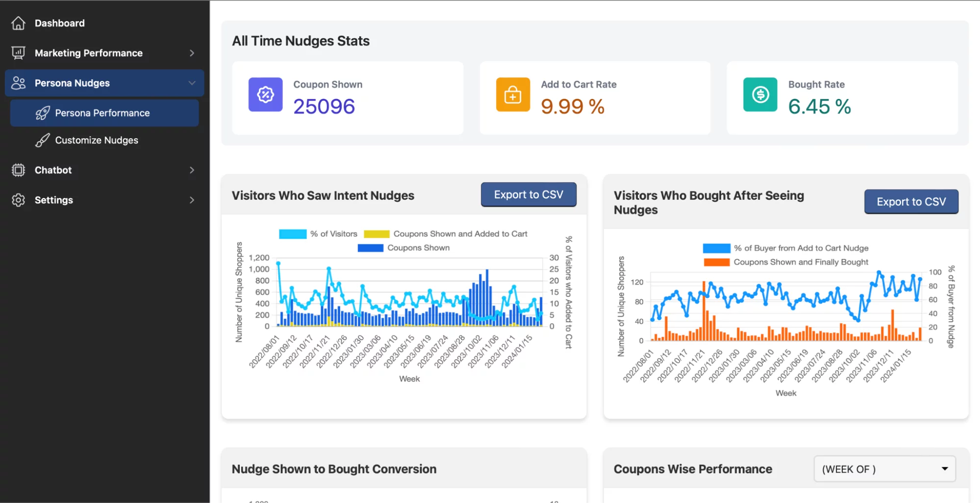This screenshot has height=503, width=980.
Task: Open the WEEK OF dropdown
Action: [x=885, y=469]
